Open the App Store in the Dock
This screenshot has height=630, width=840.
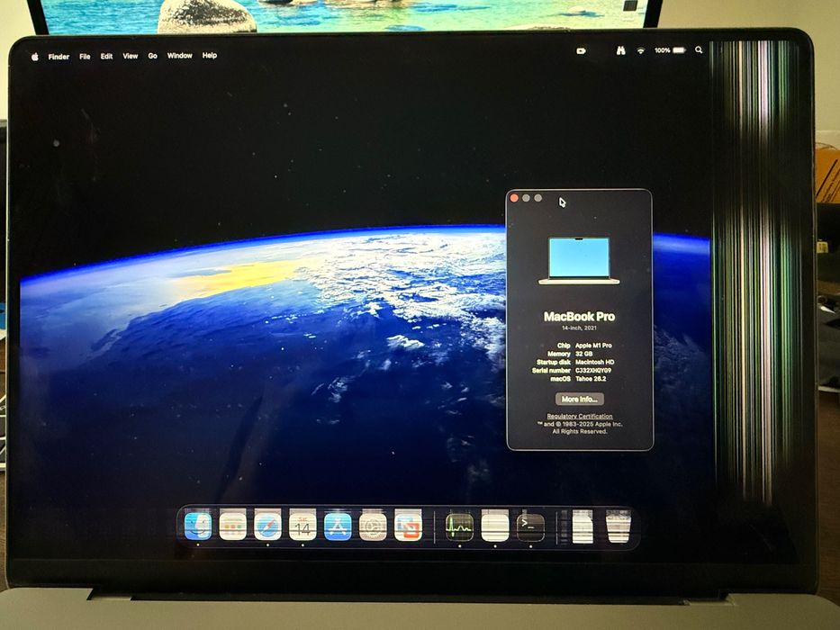338,526
